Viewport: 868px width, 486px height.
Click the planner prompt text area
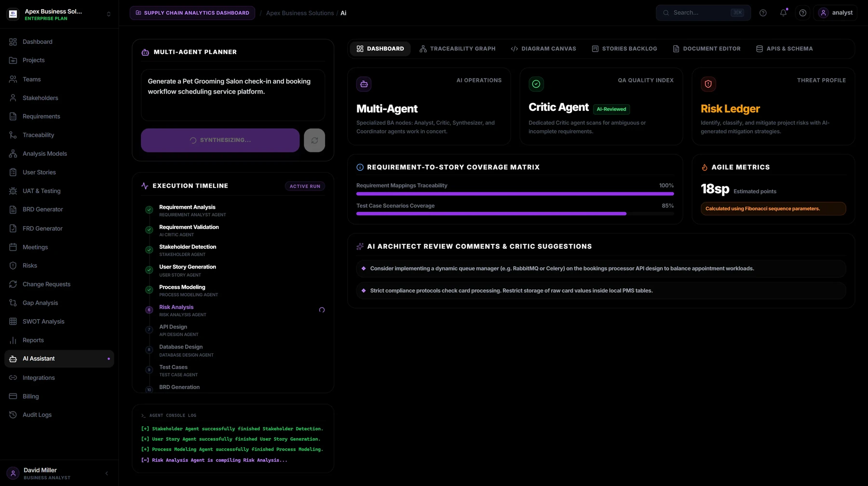click(x=233, y=95)
